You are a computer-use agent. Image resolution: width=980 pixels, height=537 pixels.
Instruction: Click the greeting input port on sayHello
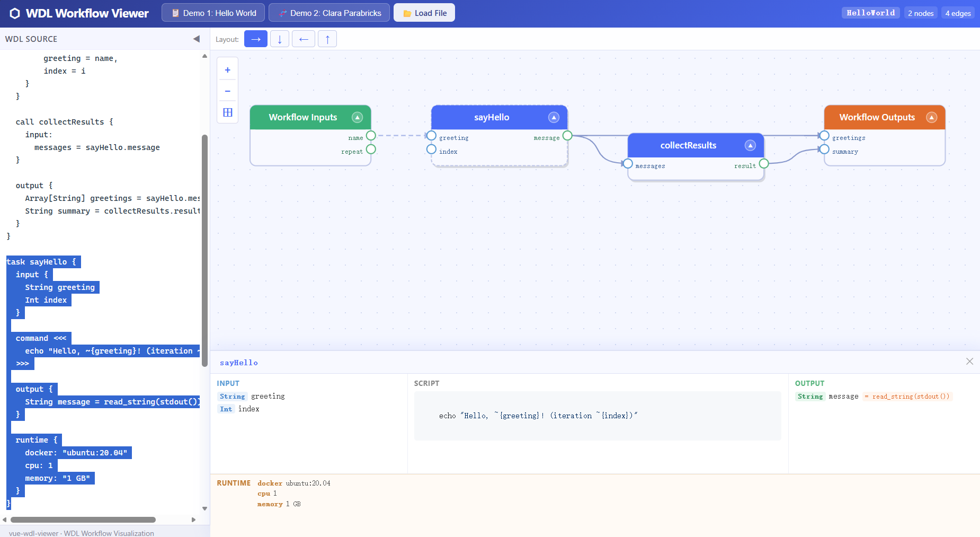(431, 136)
